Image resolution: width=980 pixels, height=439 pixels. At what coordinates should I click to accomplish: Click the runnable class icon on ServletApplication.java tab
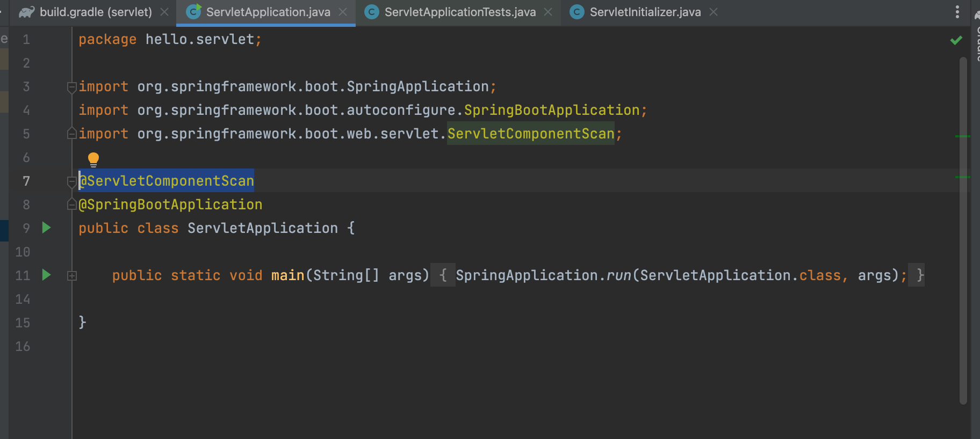[x=193, y=11]
